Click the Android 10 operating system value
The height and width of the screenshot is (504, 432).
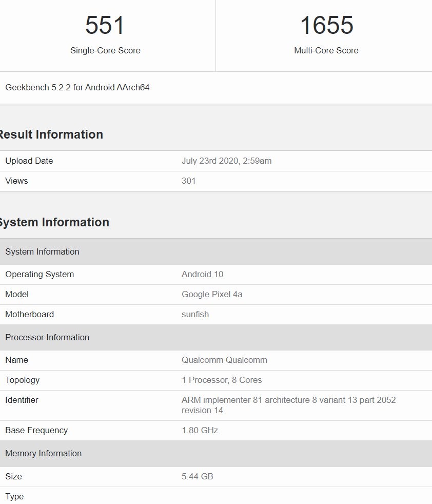(x=202, y=274)
